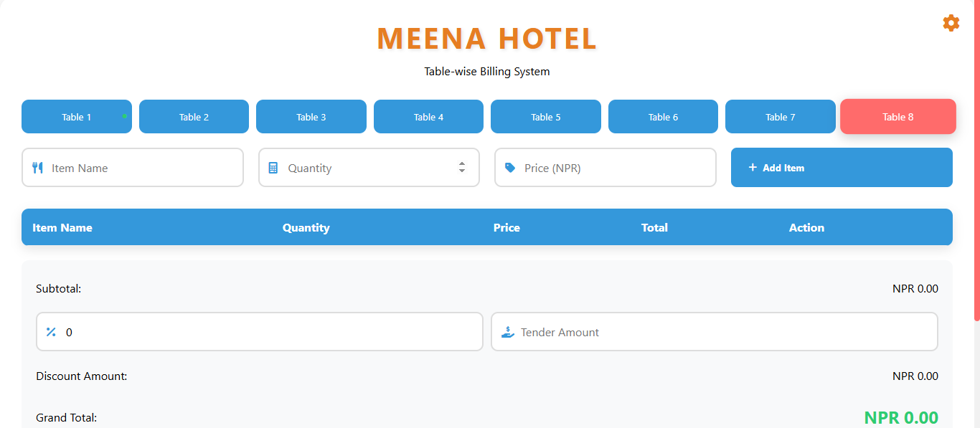Click the percent discount icon
The width and height of the screenshot is (980, 428).
click(x=51, y=332)
